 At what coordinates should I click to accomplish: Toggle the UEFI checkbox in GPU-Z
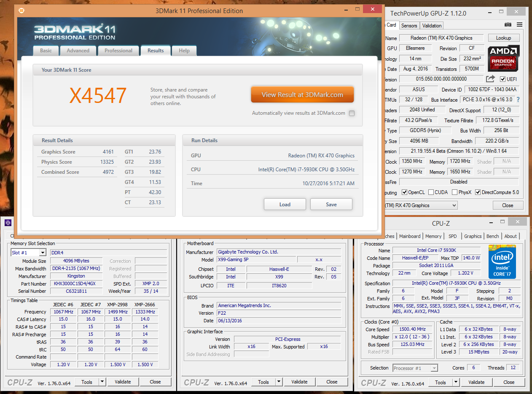coord(502,79)
